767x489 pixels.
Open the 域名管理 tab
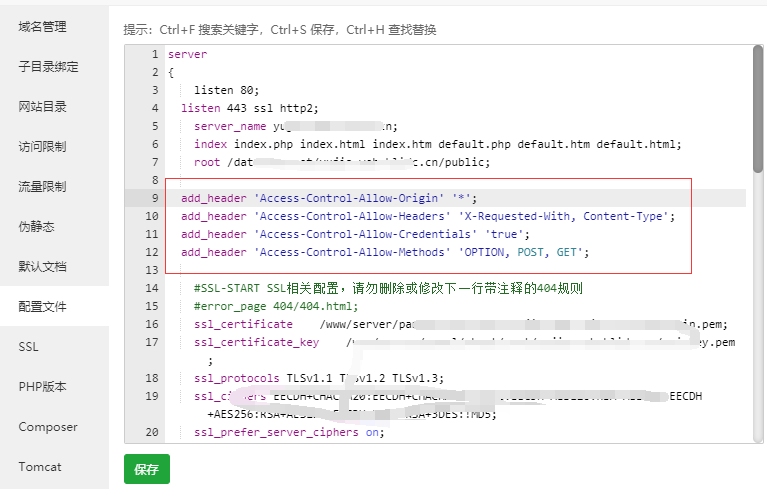(x=42, y=27)
